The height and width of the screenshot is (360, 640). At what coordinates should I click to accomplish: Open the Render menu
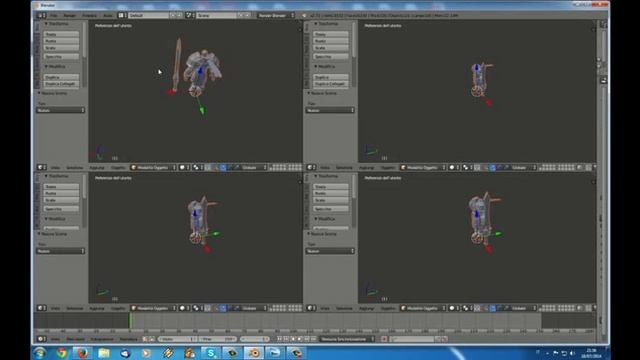[x=69, y=16]
